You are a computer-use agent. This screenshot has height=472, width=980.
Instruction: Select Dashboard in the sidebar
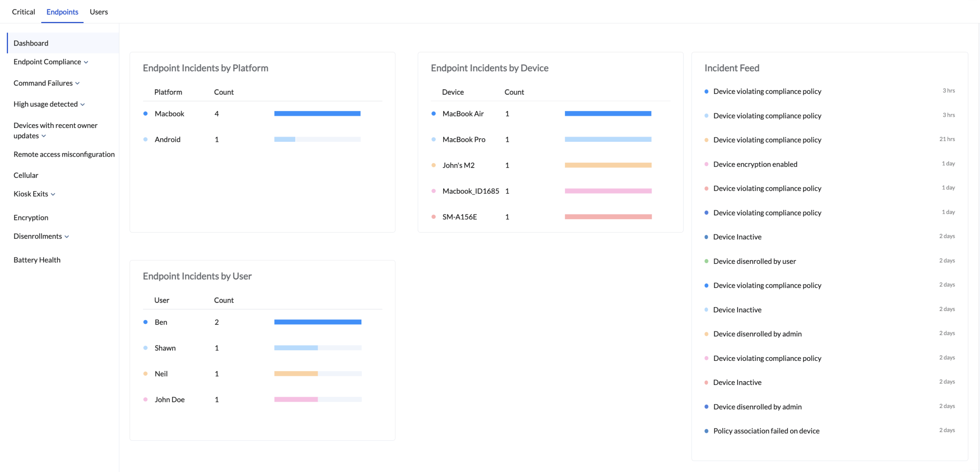(x=31, y=43)
